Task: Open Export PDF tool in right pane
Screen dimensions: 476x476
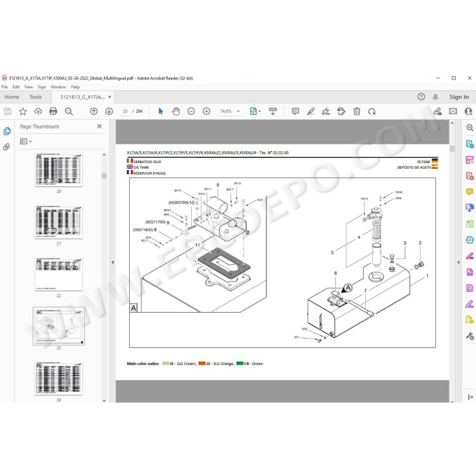Action: [x=470, y=143]
